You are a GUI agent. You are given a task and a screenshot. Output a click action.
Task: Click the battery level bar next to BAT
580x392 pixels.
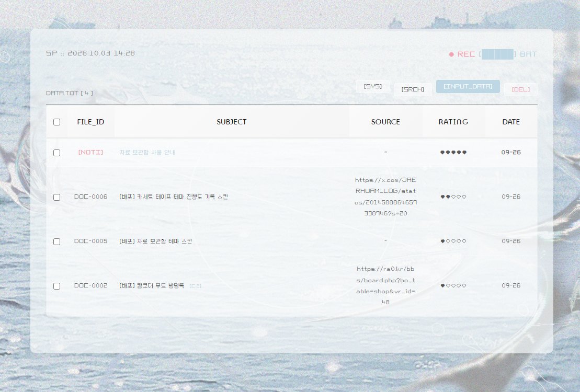click(497, 54)
